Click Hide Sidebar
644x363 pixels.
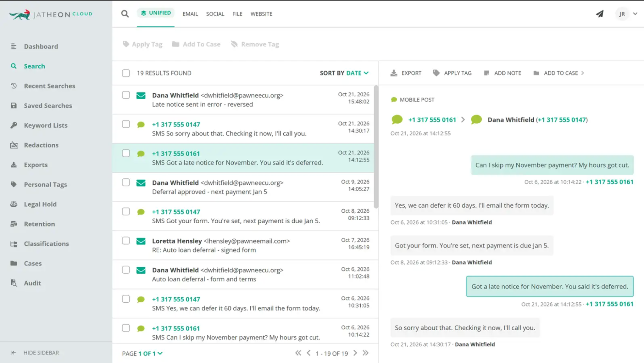coord(35,353)
